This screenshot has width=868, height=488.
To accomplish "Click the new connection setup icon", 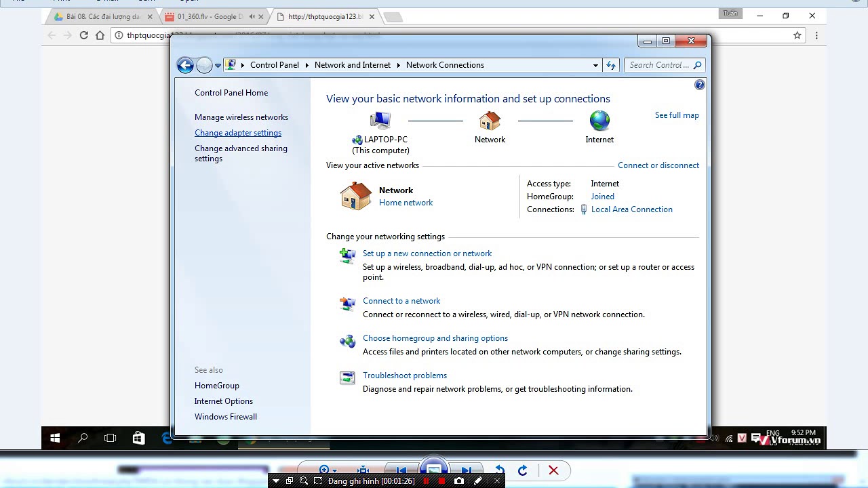I will click(x=347, y=256).
